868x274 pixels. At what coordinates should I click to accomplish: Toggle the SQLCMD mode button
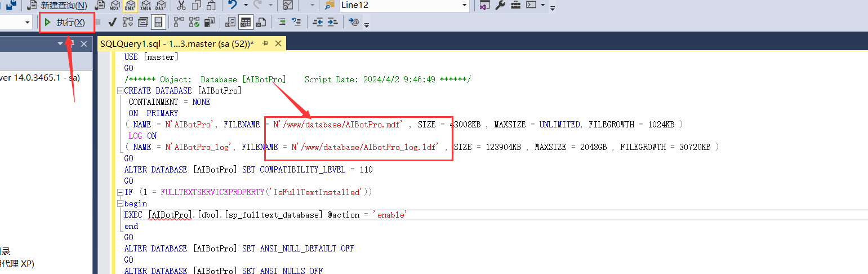[x=158, y=23]
